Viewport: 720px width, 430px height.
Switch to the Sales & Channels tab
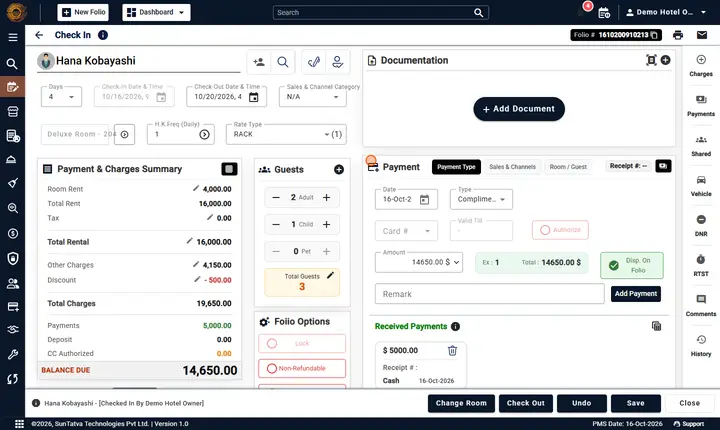512,167
